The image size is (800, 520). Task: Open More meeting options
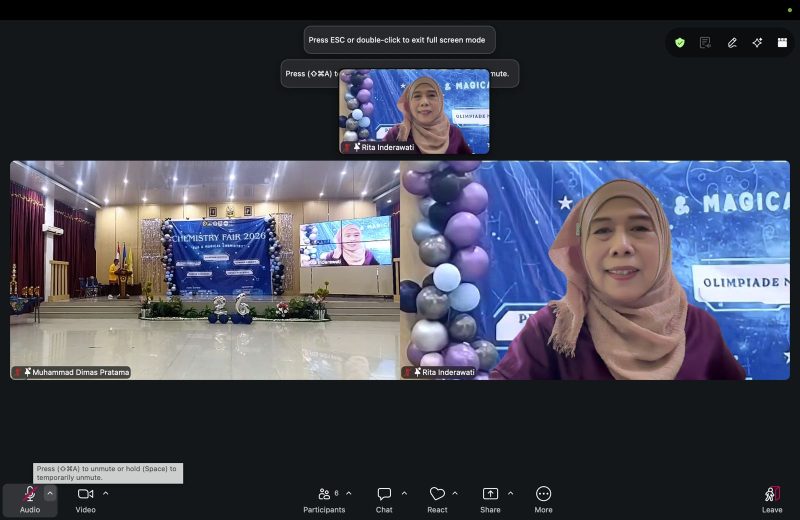(x=543, y=500)
